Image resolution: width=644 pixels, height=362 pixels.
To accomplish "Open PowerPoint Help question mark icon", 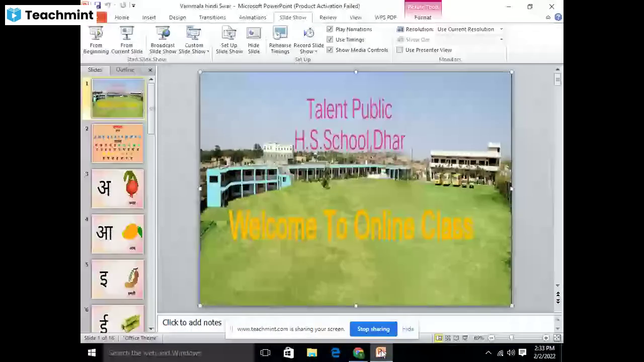I will pos(558,17).
